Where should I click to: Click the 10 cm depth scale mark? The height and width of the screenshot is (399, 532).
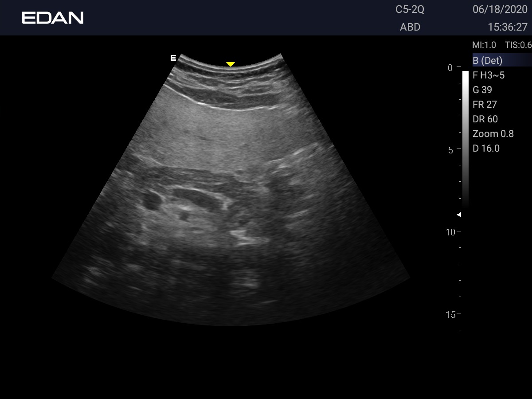coord(453,232)
